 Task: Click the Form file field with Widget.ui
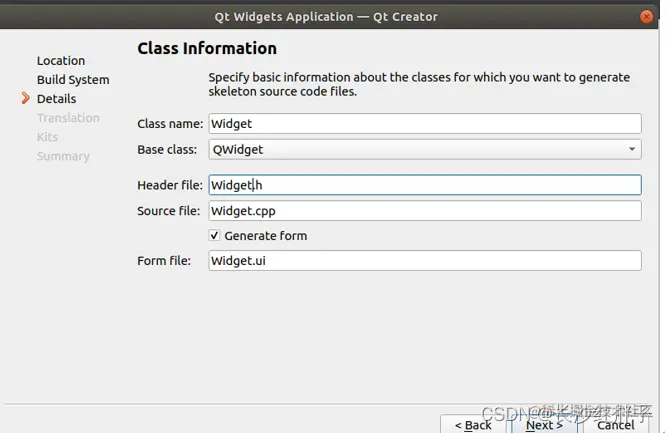[x=425, y=260]
